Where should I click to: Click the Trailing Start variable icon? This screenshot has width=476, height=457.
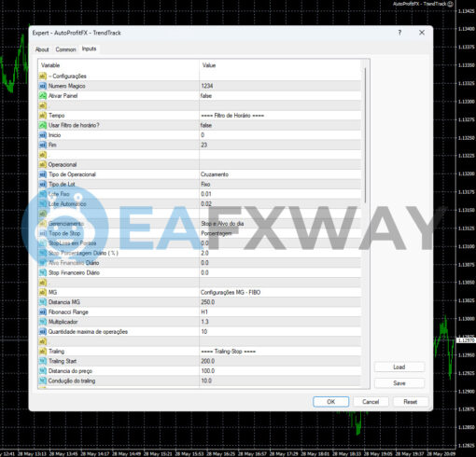pos(43,361)
